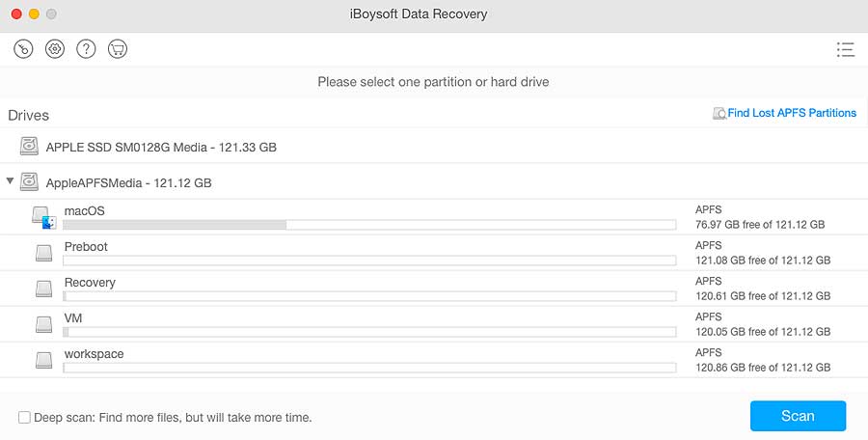Open settings gear icon in toolbar
Image resolution: width=868 pixels, height=440 pixels.
55,49
